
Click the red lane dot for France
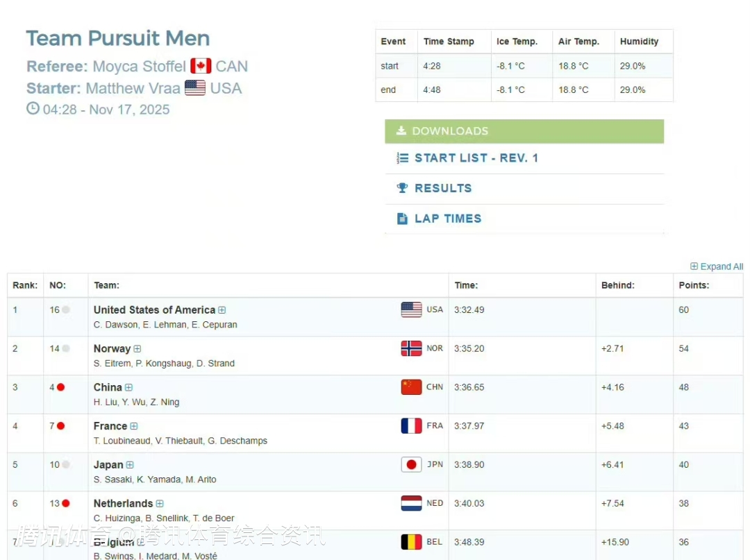click(61, 426)
